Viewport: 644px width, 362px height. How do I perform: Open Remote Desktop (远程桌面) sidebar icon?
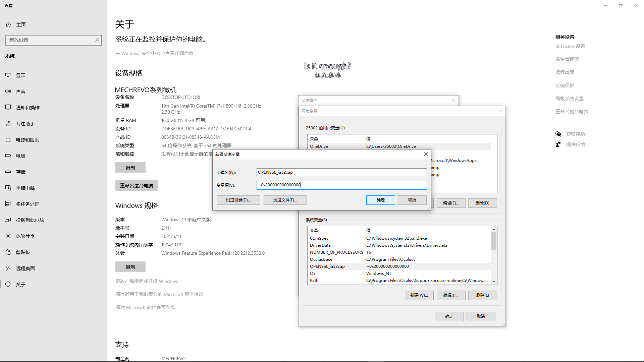point(8,268)
